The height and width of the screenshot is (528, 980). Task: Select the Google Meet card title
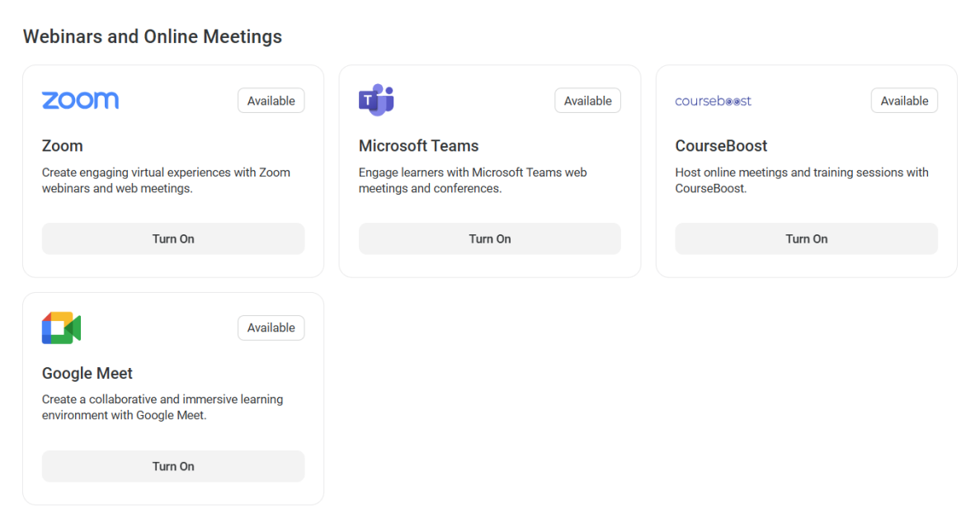[87, 373]
